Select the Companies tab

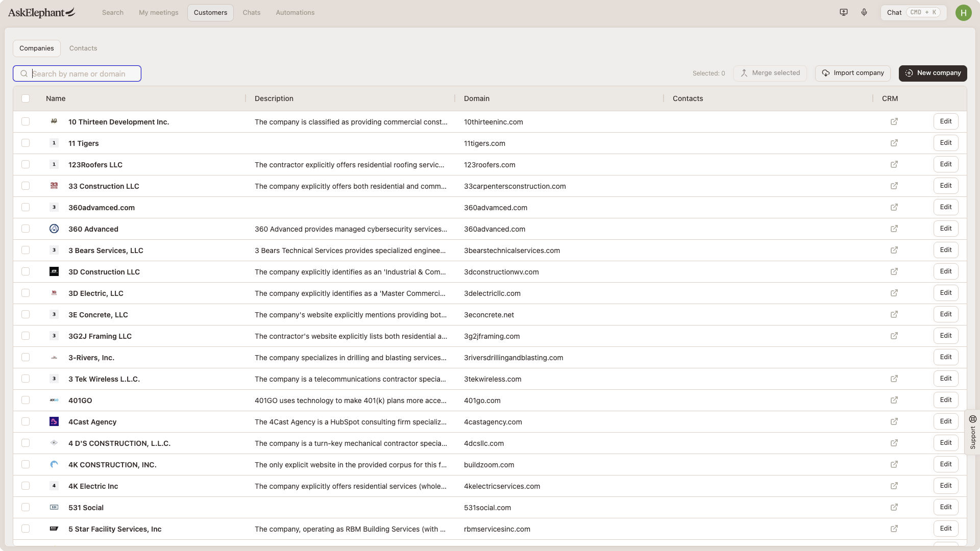click(x=37, y=48)
